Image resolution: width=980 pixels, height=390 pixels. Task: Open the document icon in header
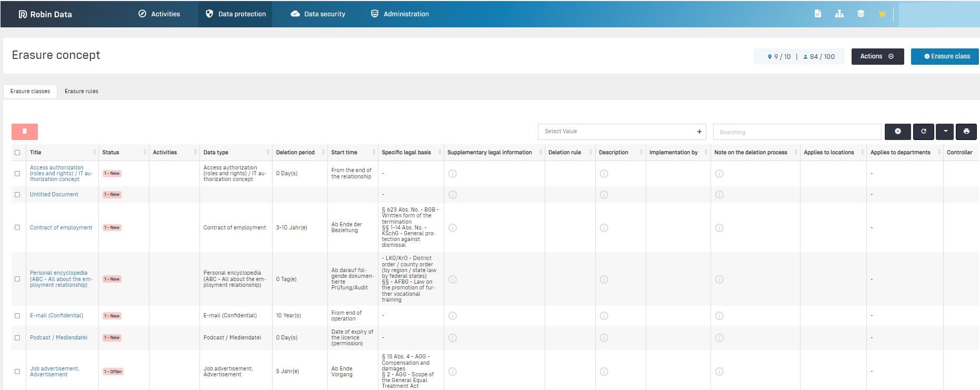click(x=817, y=14)
